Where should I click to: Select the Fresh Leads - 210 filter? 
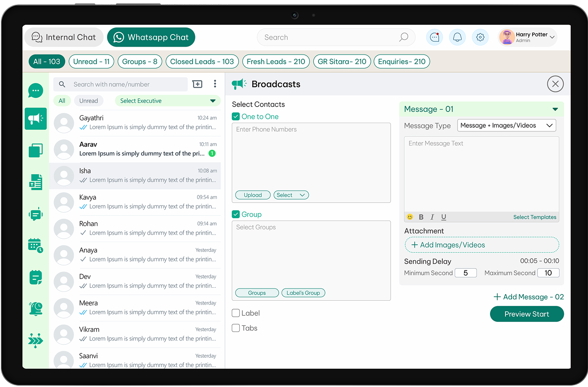pyautogui.click(x=276, y=62)
